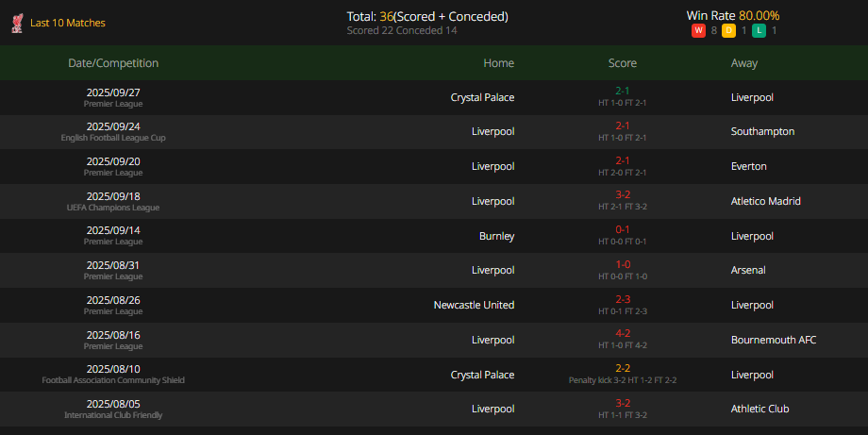Open the Everton team link
This screenshot has height=435, width=868.
point(749,166)
